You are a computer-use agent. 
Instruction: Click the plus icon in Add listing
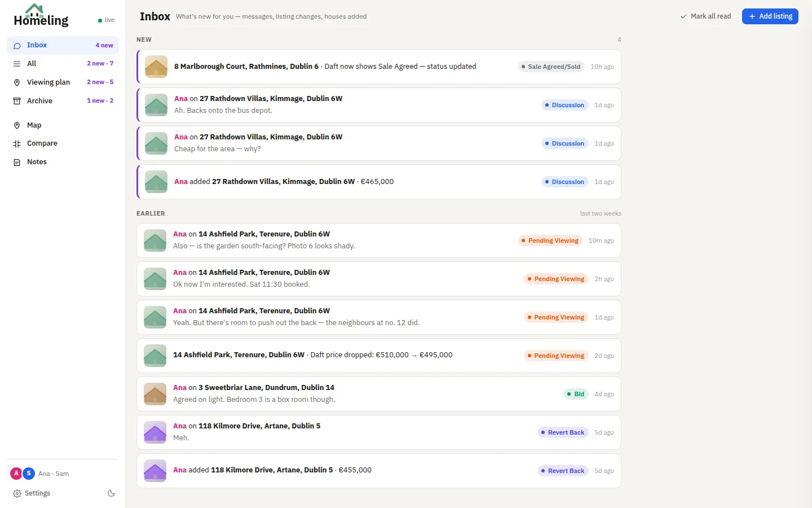click(x=752, y=16)
